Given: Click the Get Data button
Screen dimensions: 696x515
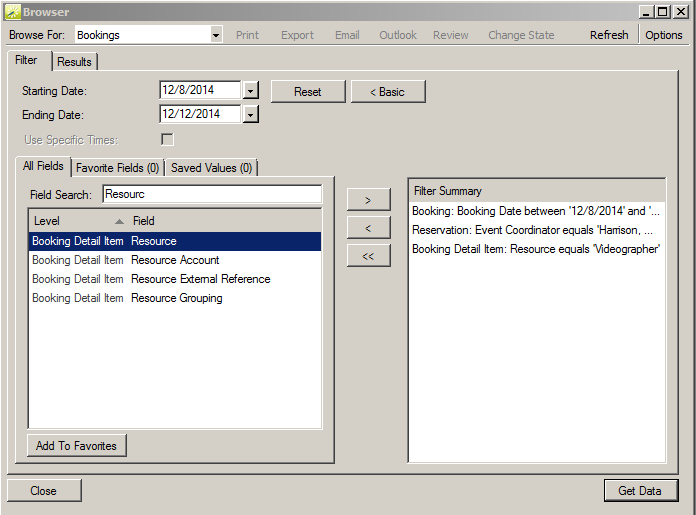Looking at the screenshot, I should [x=641, y=491].
